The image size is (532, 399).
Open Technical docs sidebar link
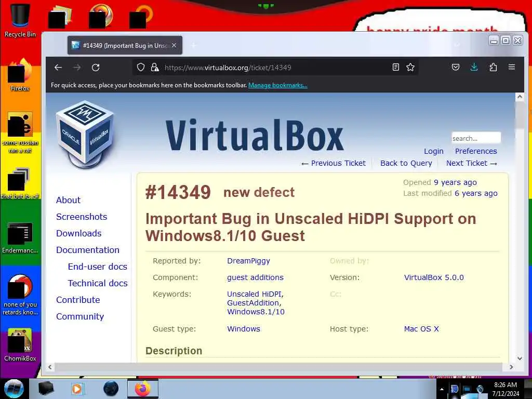point(98,283)
